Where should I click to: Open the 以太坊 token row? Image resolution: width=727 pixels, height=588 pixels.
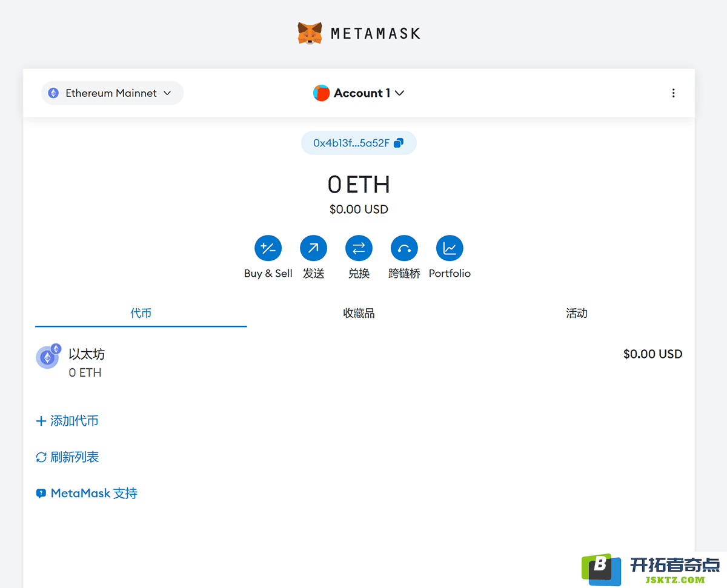tap(359, 363)
